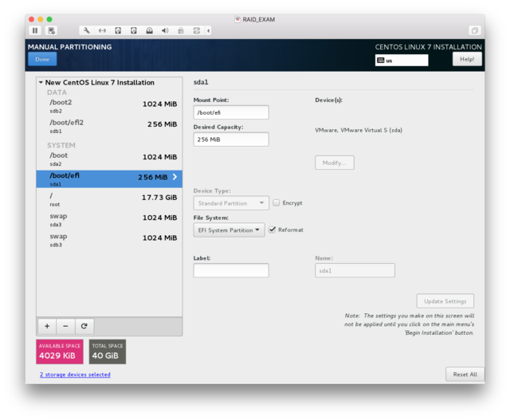The image size is (510, 420).
Task: Open the File System dropdown
Action: (x=229, y=230)
